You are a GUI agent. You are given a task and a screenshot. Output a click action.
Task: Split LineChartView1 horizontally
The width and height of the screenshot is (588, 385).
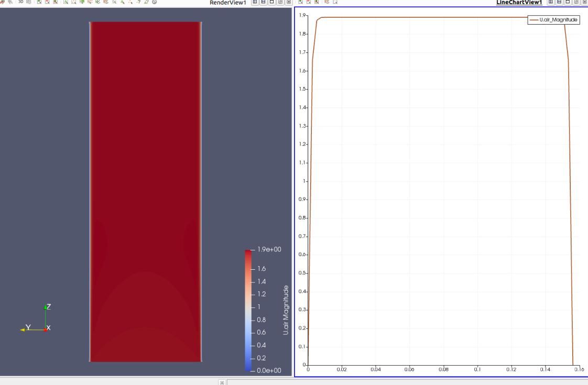551,2
